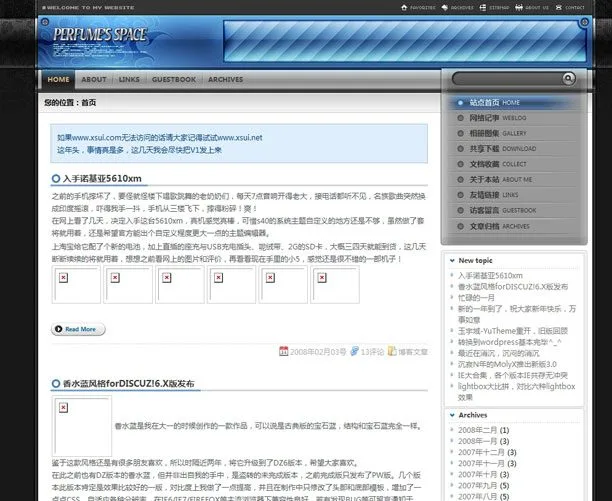This screenshot has height=501, width=612.
Task: Focus the sidebar search input field
Action: [505, 78]
